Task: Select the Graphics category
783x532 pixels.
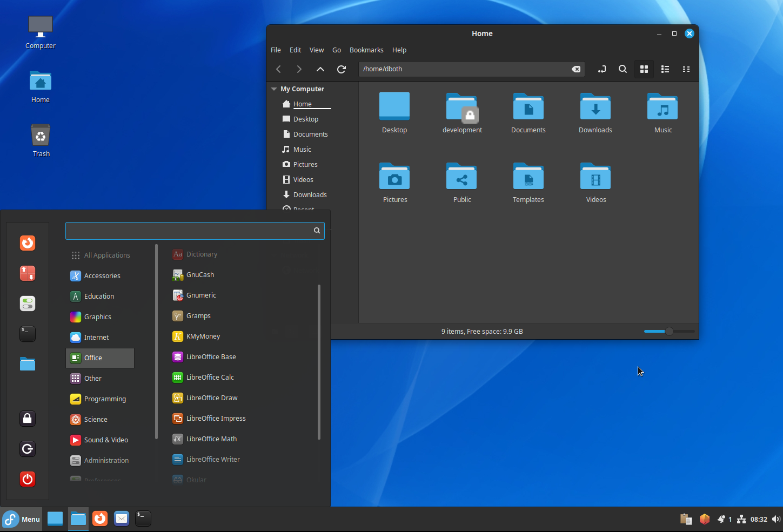Action: click(x=100, y=317)
